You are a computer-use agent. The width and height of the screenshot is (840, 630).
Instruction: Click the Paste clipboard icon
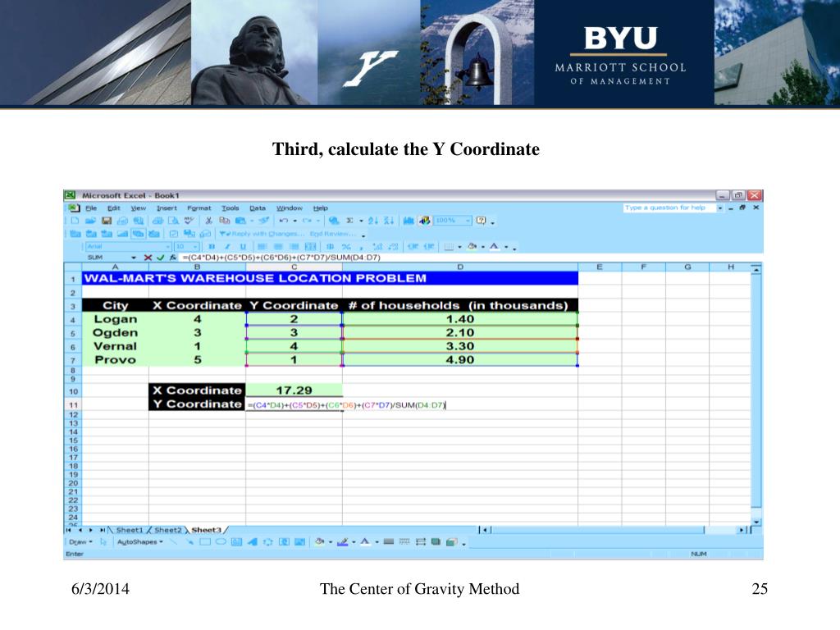(x=240, y=221)
